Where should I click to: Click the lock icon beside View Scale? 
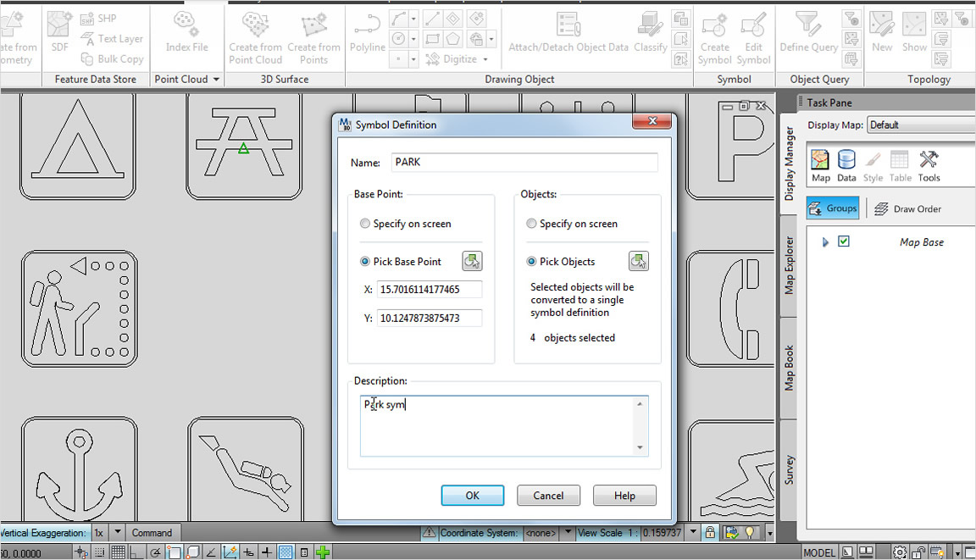coord(710,533)
